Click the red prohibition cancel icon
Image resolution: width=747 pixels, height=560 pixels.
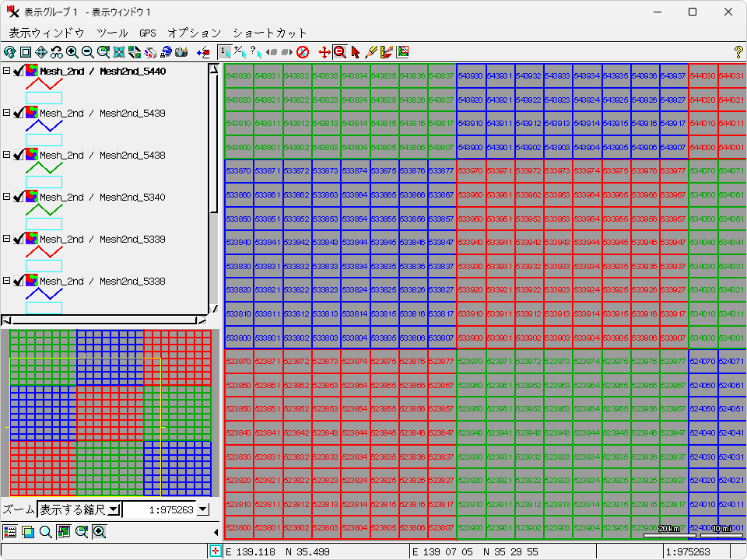(303, 52)
